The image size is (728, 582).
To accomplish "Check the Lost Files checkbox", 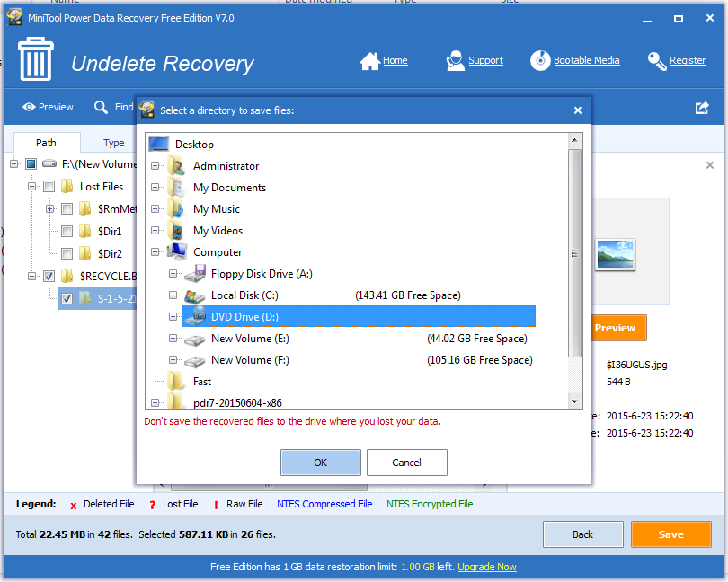I will 49,187.
